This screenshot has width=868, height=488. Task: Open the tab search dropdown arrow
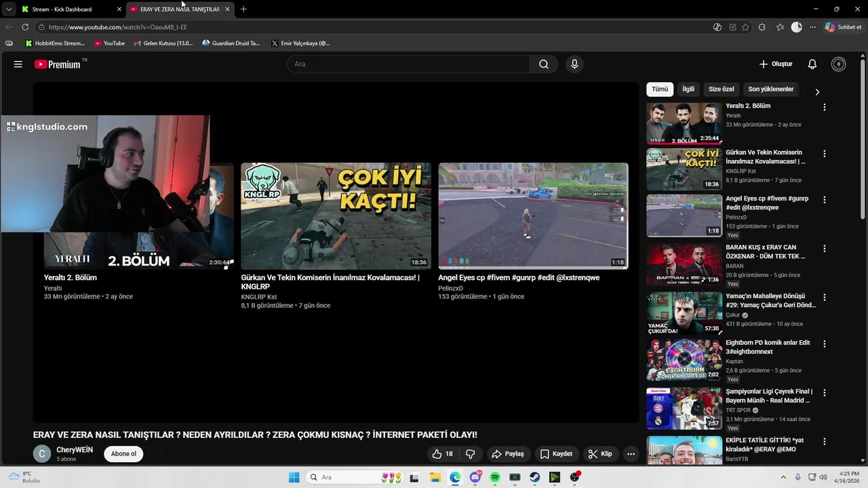point(8,9)
